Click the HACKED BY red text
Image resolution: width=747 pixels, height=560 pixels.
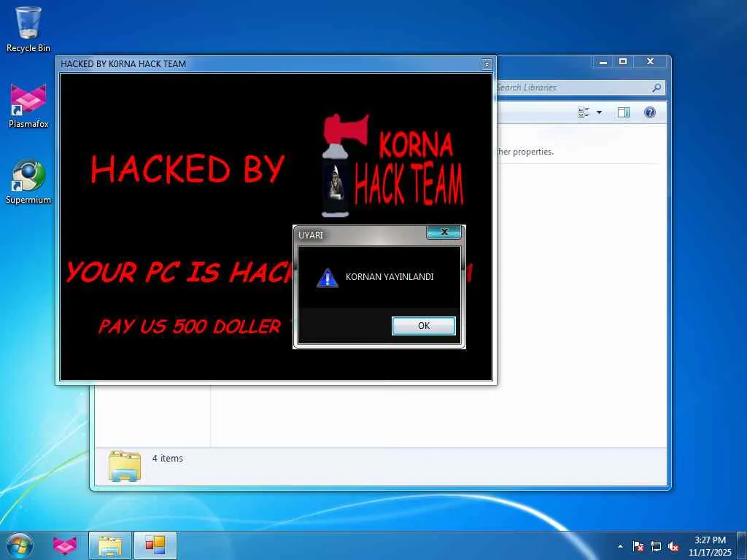(188, 168)
